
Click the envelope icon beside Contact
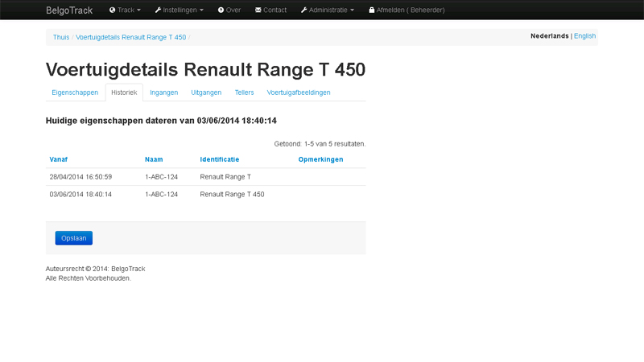pos(258,10)
